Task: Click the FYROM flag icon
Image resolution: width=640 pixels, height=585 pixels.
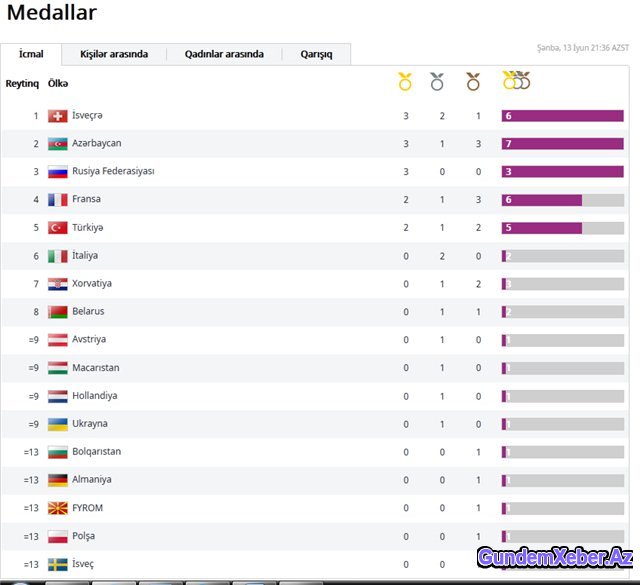Action: point(58,508)
